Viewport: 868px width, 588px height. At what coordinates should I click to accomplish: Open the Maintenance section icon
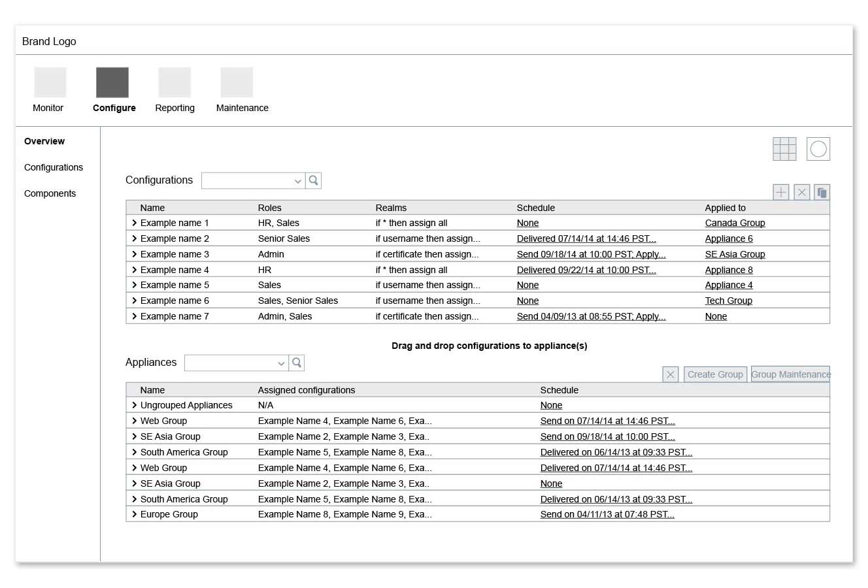point(237,82)
